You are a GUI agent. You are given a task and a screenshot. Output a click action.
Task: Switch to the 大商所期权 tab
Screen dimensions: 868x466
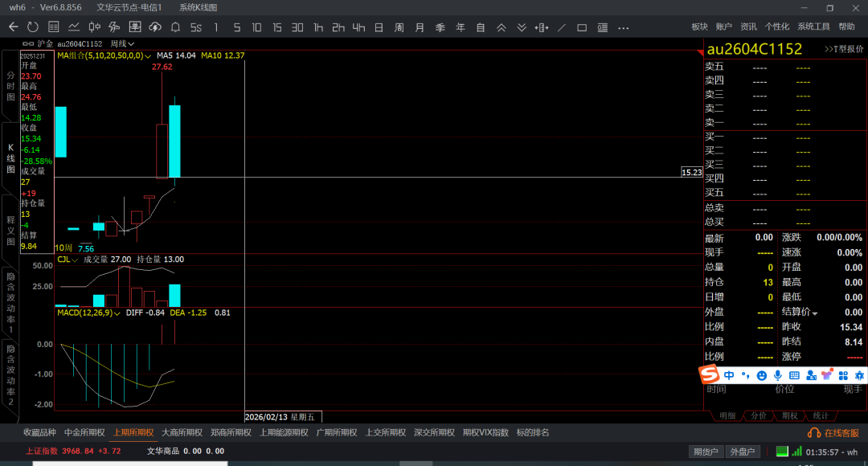[182, 432]
